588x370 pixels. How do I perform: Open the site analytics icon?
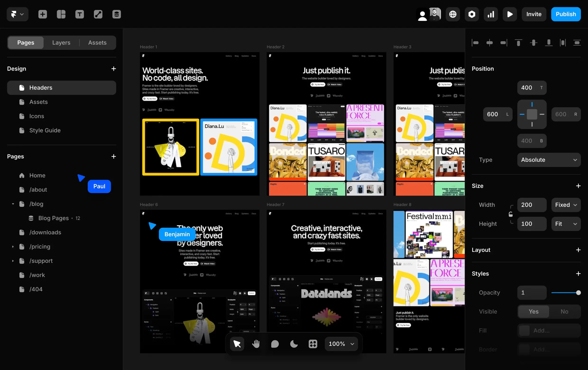point(490,14)
